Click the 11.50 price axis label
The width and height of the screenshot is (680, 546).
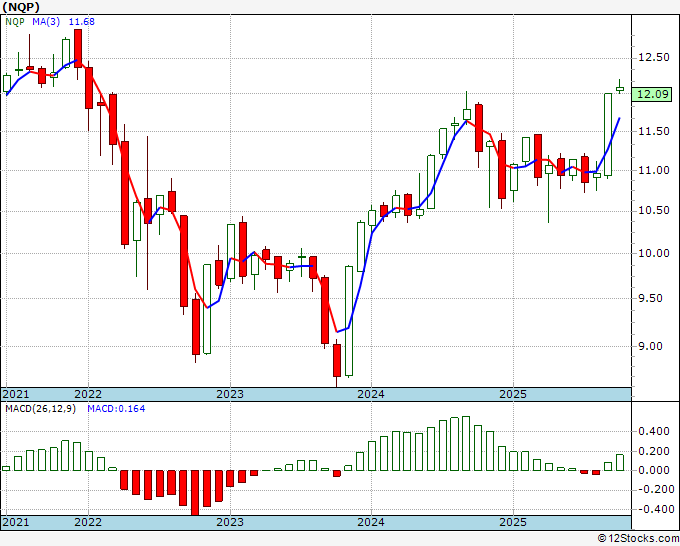(x=654, y=131)
